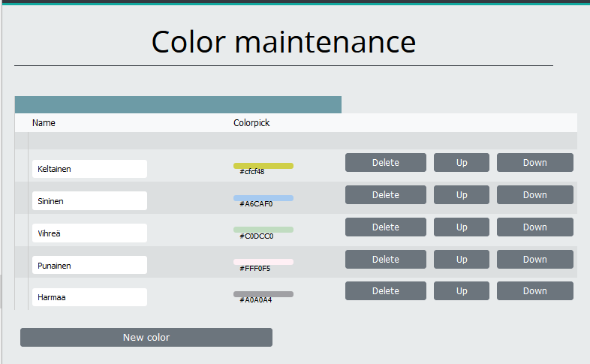Click the Name column header
This screenshot has height=364, width=590.
(44, 123)
